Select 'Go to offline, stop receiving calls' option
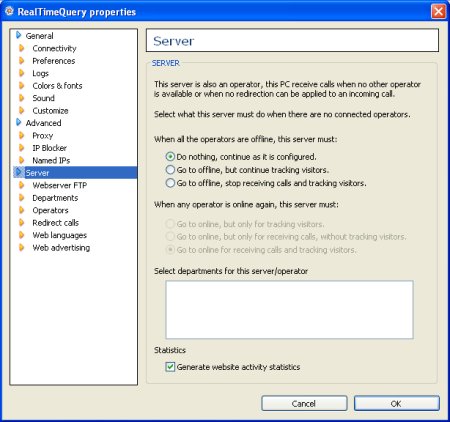450x422 pixels. pyautogui.click(x=170, y=183)
